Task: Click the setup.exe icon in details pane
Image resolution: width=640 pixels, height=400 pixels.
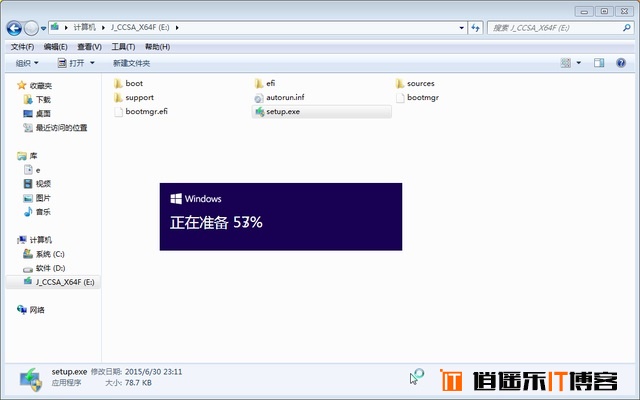Action: click(x=31, y=379)
